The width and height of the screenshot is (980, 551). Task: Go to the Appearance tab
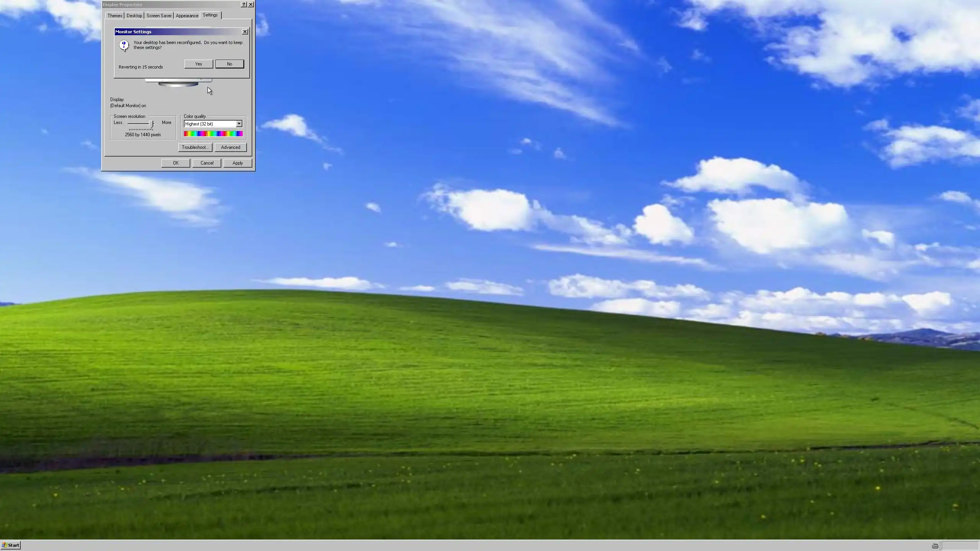coord(187,16)
